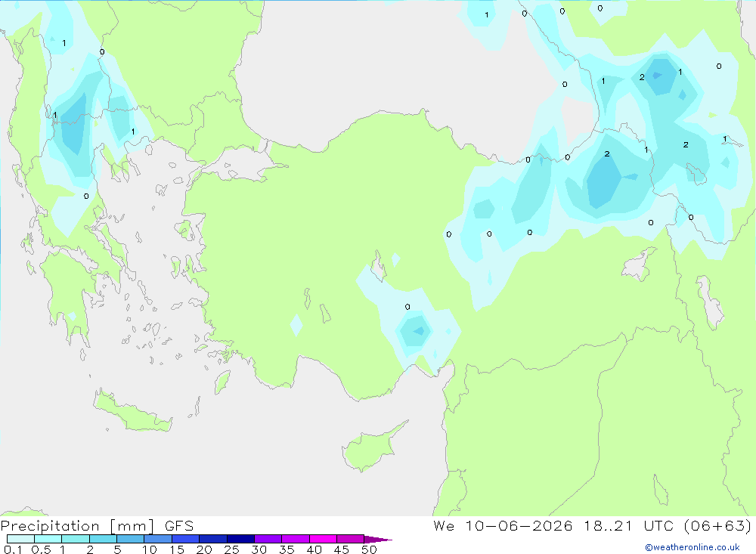Pick the 35–40 mm purple legend swatch

[x=295, y=539]
